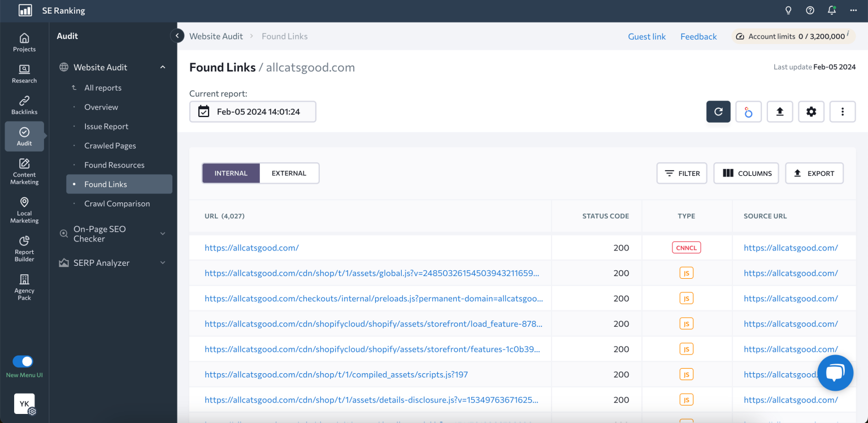The height and width of the screenshot is (423, 868).
Task: Collapse the sidebar with the arrow button
Action: tap(177, 36)
